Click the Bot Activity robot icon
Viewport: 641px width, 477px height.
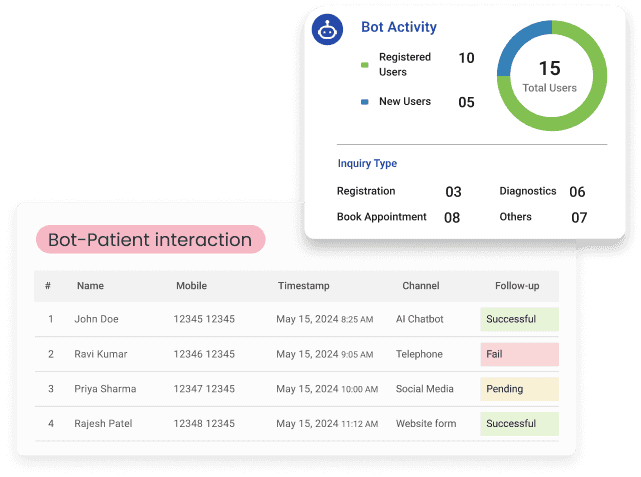pyautogui.click(x=327, y=31)
